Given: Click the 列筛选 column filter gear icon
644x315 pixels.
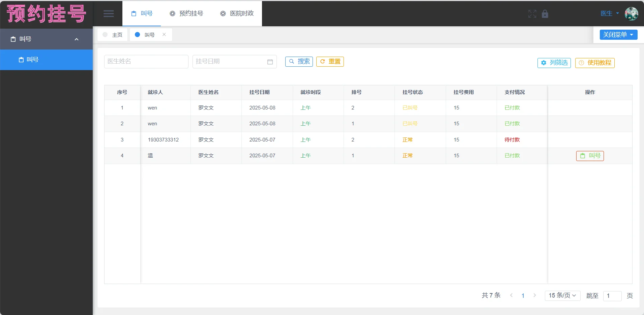Looking at the screenshot, I should point(543,63).
